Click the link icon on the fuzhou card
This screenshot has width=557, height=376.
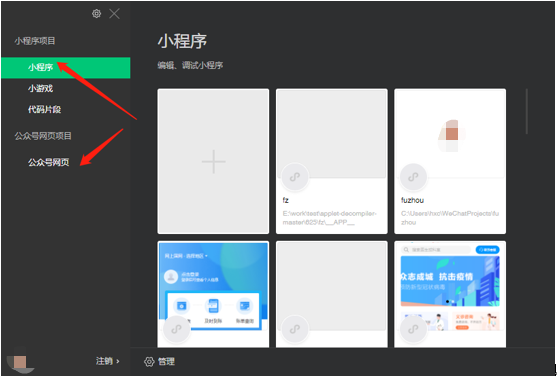click(x=413, y=177)
